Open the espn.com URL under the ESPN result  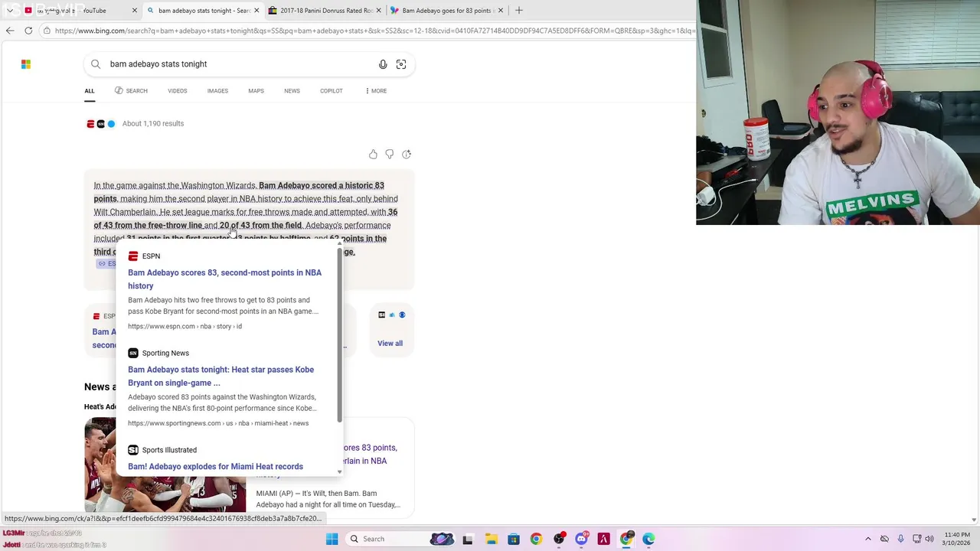pos(185,327)
